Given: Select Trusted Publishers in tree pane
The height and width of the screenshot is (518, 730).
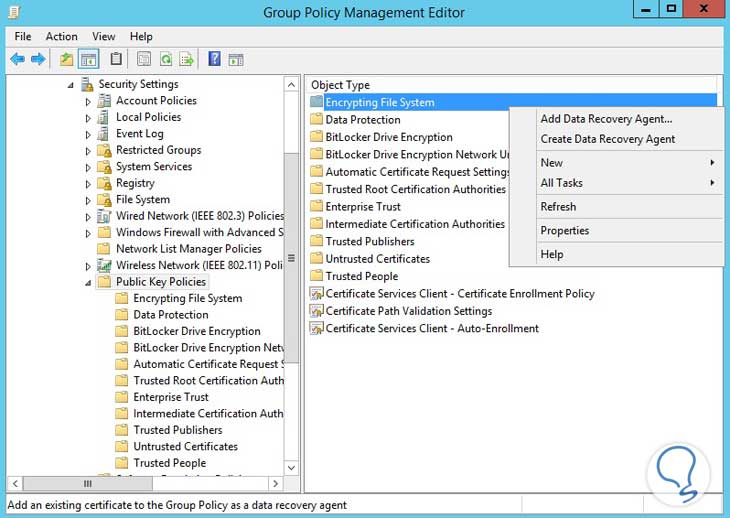Looking at the screenshot, I should coord(178,430).
